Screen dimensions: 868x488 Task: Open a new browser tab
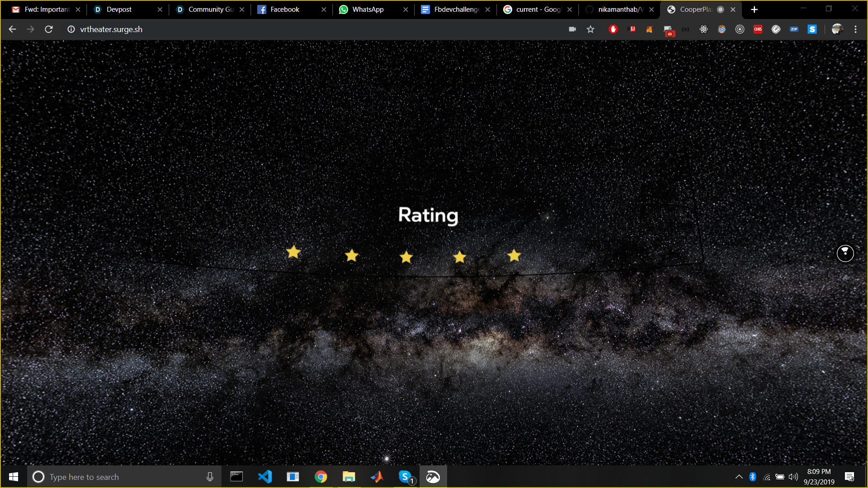click(754, 9)
